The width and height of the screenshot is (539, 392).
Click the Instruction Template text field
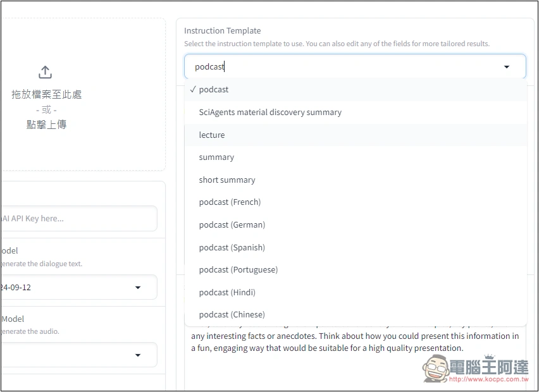pos(344,66)
